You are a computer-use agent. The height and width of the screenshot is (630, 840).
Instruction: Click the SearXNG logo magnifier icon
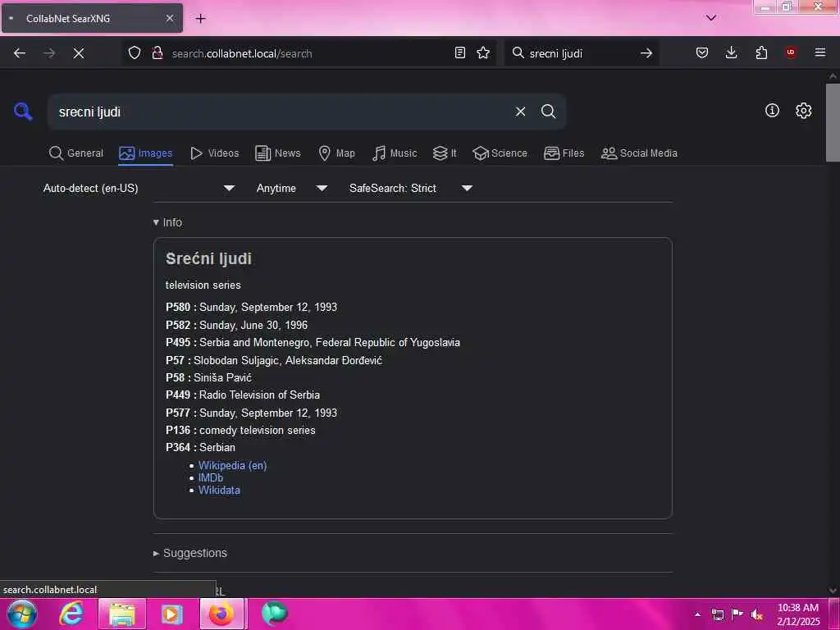tap(23, 112)
